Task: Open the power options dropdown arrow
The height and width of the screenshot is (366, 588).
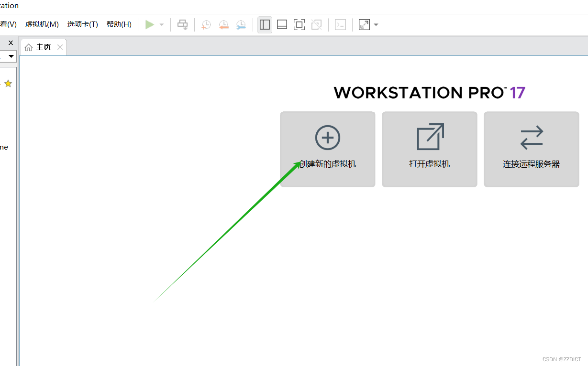Action: click(x=162, y=24)
